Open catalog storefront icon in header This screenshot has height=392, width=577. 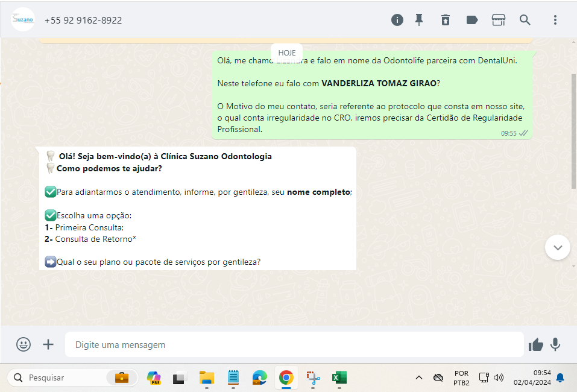point(499,20)
